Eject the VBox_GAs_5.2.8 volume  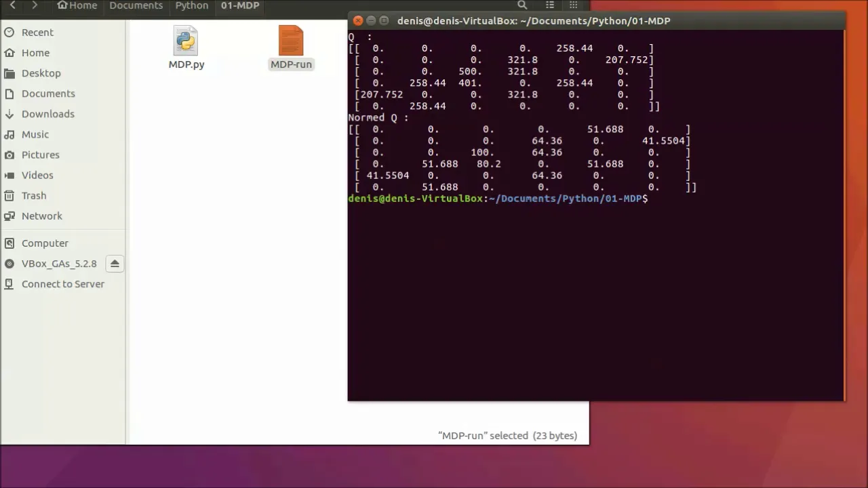(x=115, y=264)
